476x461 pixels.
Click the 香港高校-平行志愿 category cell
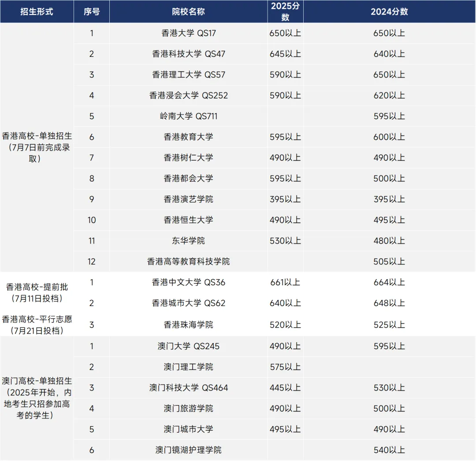pos(37,325)
